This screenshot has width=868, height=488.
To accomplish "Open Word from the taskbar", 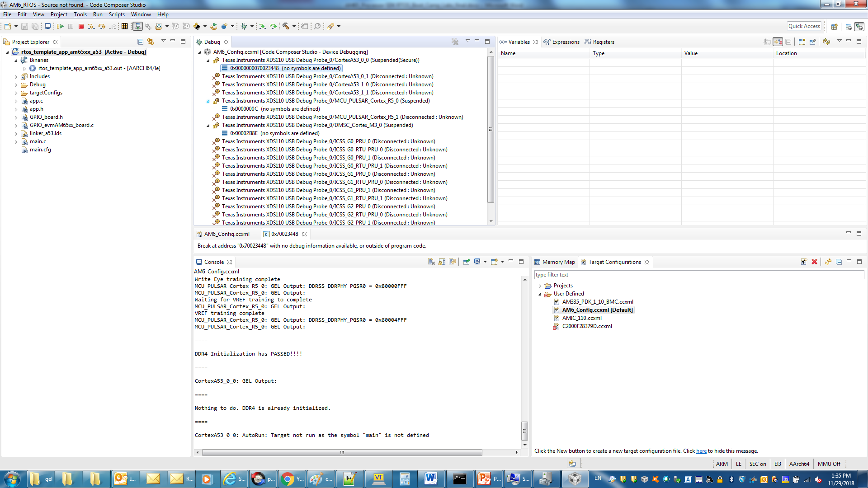I will click(431, 479).
